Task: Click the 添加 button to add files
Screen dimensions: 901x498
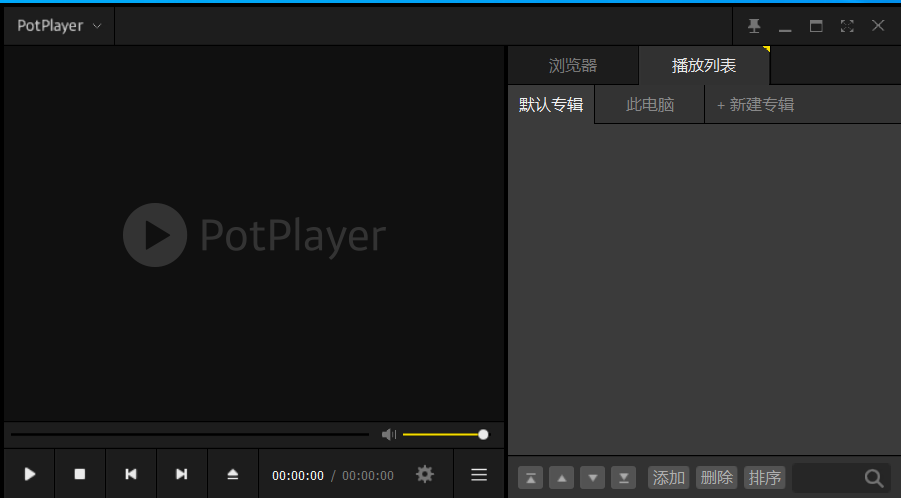Action: (669, 477)
